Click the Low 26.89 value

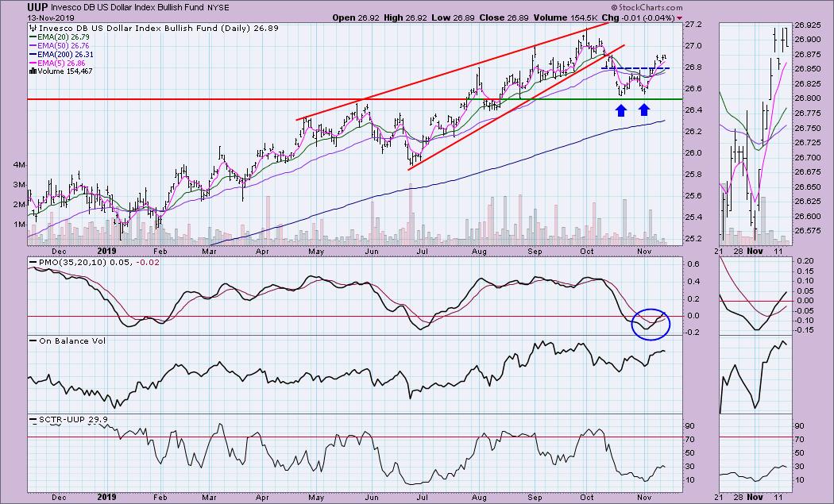[x=453, y=18]
